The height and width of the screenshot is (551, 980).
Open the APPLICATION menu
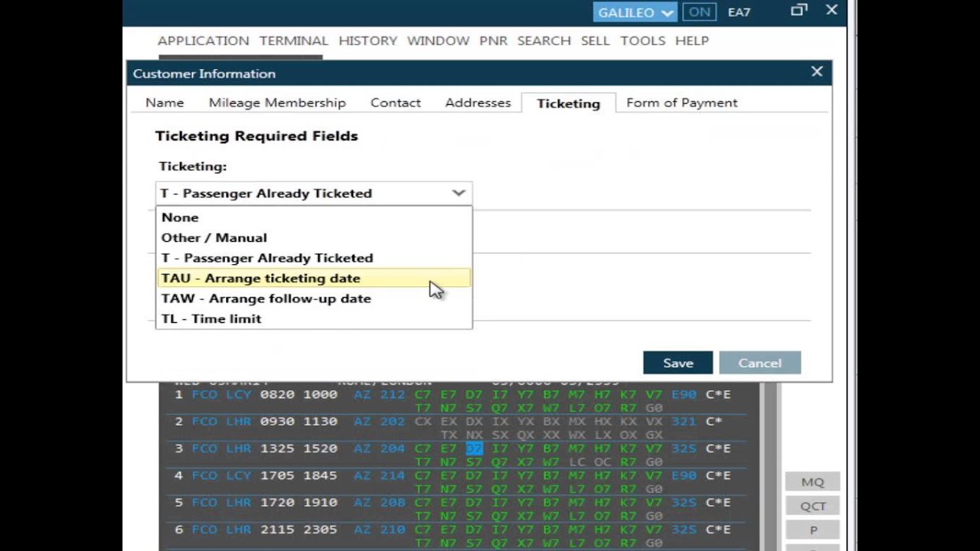point(203,41)
